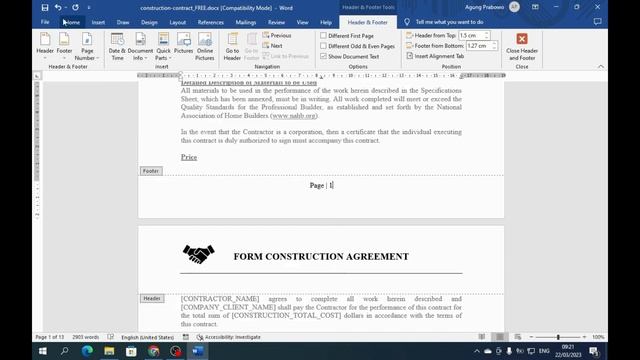The image size is (640, 360).
Task: Switch to Web Layout view
Action: coord(518,337)
